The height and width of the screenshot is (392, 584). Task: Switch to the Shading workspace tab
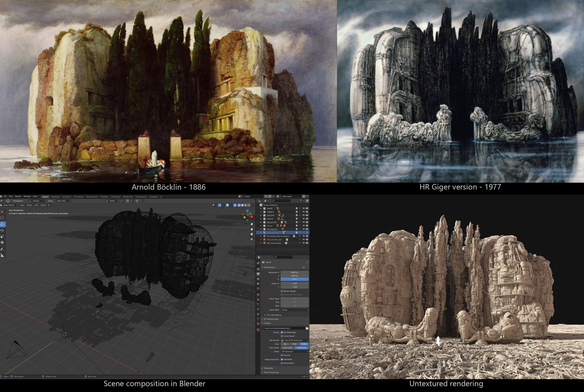click(x=104, y=197)
